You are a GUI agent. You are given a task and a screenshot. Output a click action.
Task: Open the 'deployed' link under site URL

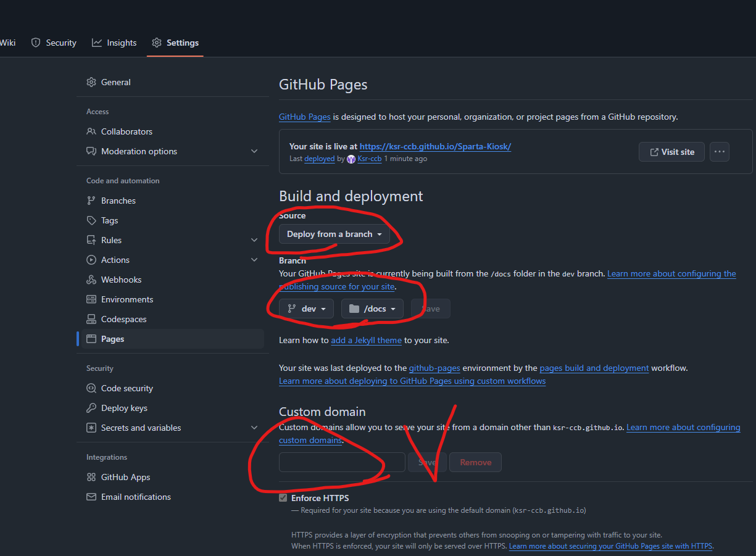320,159
